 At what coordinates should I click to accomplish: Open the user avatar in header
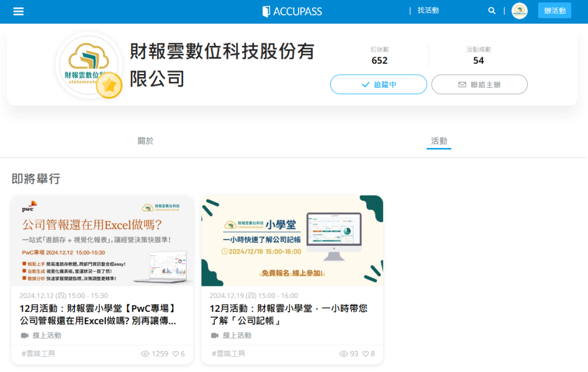coord(519,11)
